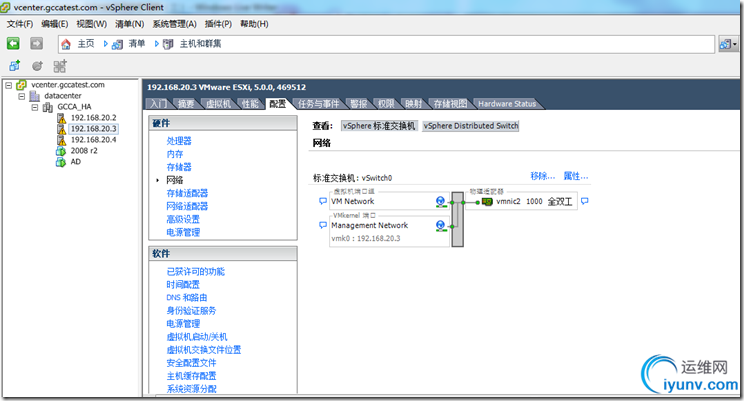Click info bubble right of vmnic2

(585, 201)
